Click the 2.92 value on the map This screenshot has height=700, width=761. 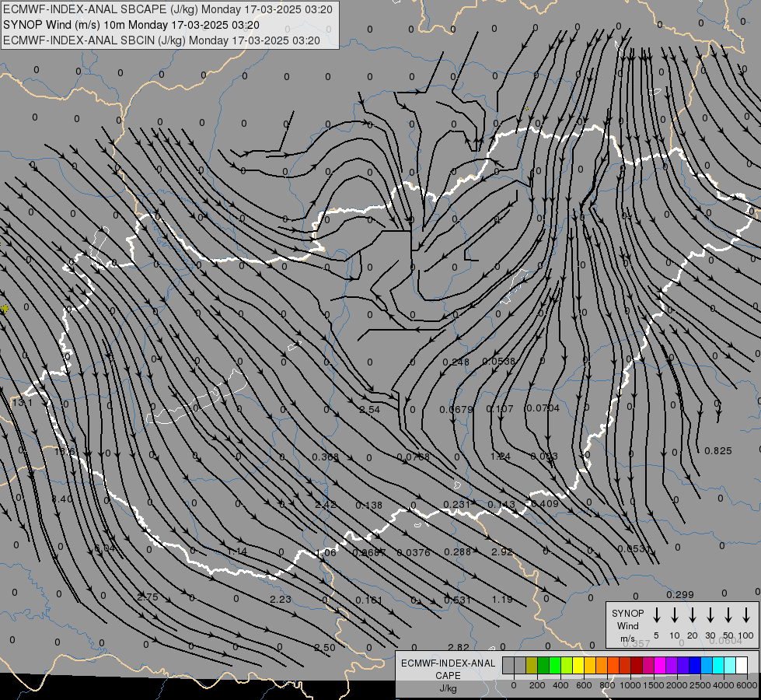tap(502, 552)
